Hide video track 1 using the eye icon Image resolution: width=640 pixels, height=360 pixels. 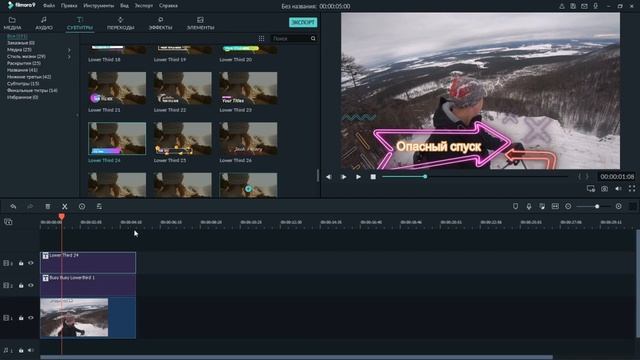(x=31, y=318)
